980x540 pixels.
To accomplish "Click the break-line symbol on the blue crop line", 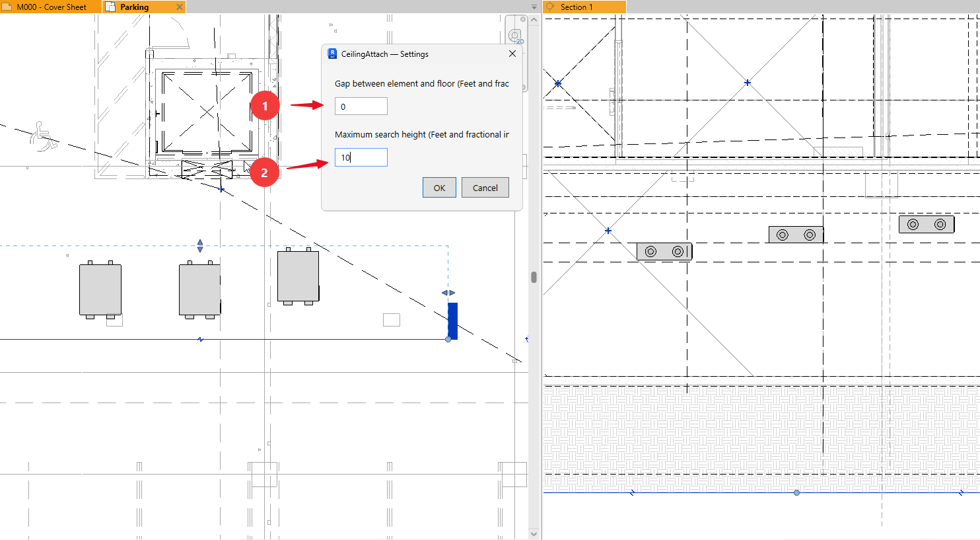I will tap(200, 340).
